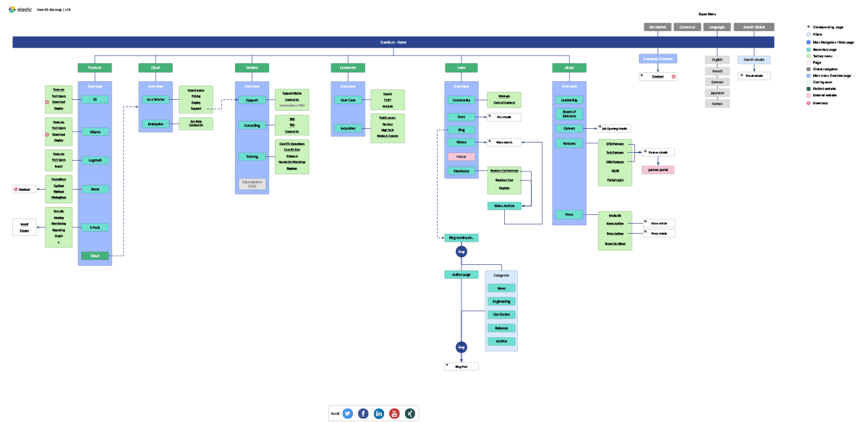
Task: Click the As a Service node
Action: (x=156, y=100)
